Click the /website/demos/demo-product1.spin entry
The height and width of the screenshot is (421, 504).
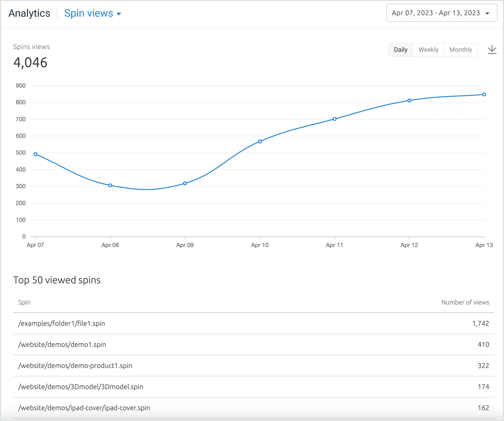coord(75,366)
